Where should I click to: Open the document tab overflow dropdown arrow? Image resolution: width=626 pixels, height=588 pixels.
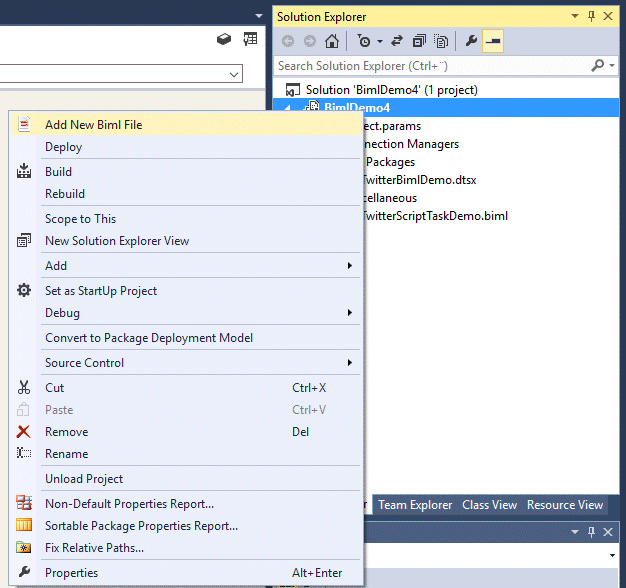[259, 16]
